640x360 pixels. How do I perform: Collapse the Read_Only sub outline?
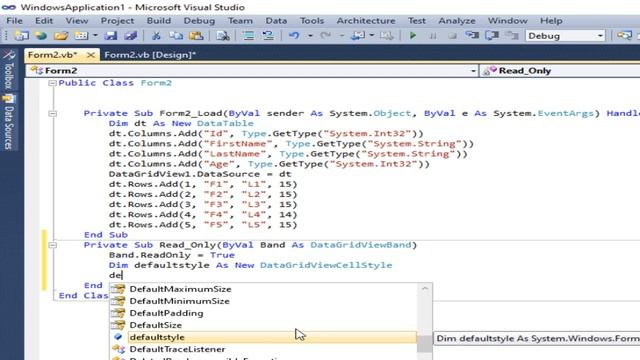52,245
